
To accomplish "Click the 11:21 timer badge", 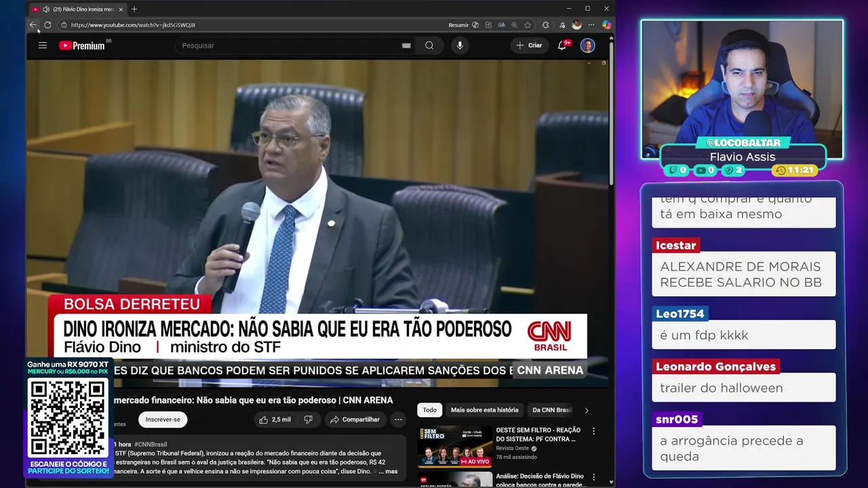I will pyautogui.click(x=795, y=170).
